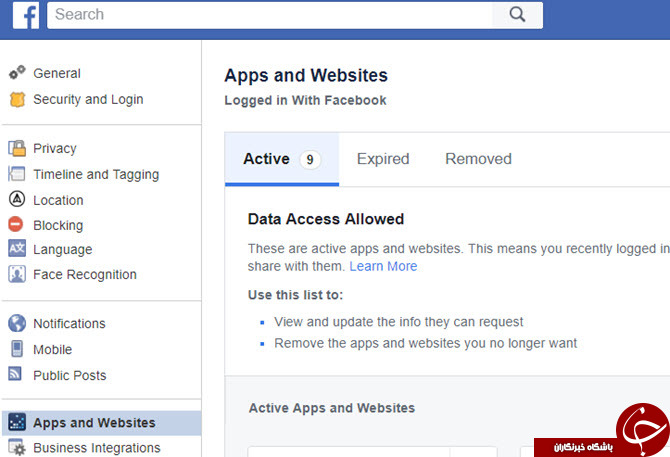Click the Location compass icon

coord(17,199)
